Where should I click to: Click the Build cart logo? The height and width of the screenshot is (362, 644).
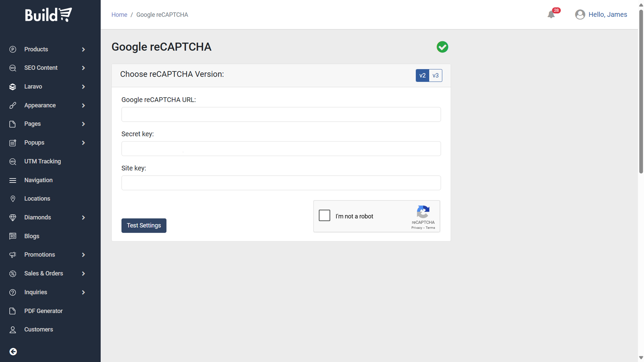[49, 15]
